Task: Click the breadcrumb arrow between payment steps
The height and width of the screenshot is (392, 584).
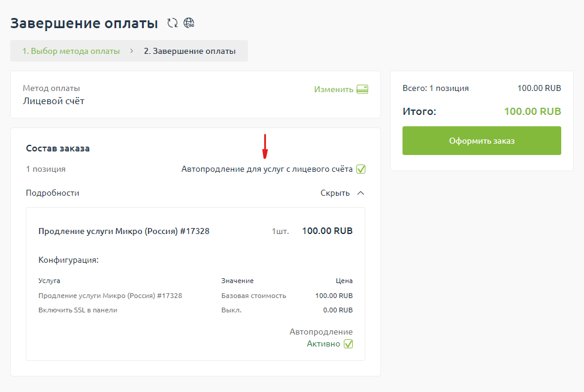Action: point(132,51)
